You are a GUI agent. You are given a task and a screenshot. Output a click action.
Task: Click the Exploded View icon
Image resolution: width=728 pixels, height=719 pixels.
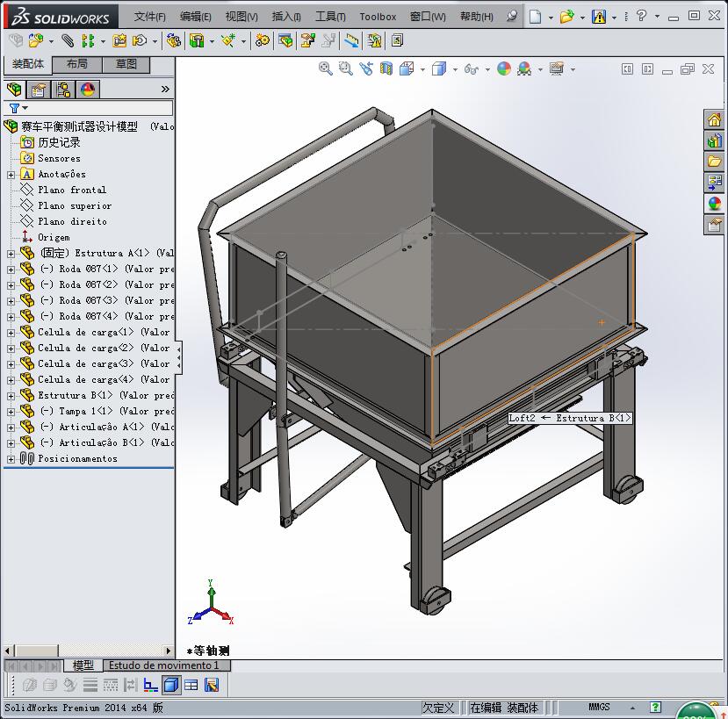point(308,41)
